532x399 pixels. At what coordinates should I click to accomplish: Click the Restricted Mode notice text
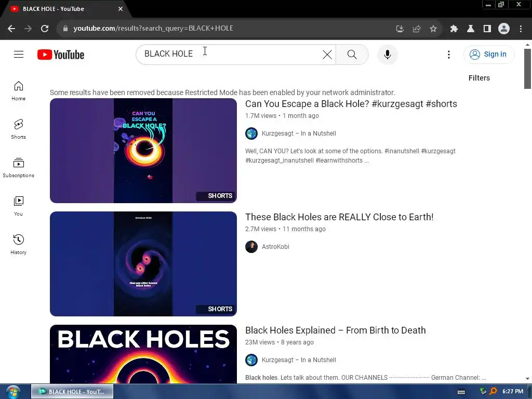(222, 92)
